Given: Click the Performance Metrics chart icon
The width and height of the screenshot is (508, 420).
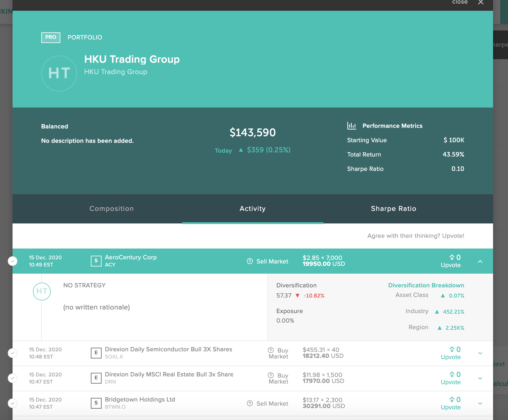Looking at the screenshot, I should tap(351, 126).
